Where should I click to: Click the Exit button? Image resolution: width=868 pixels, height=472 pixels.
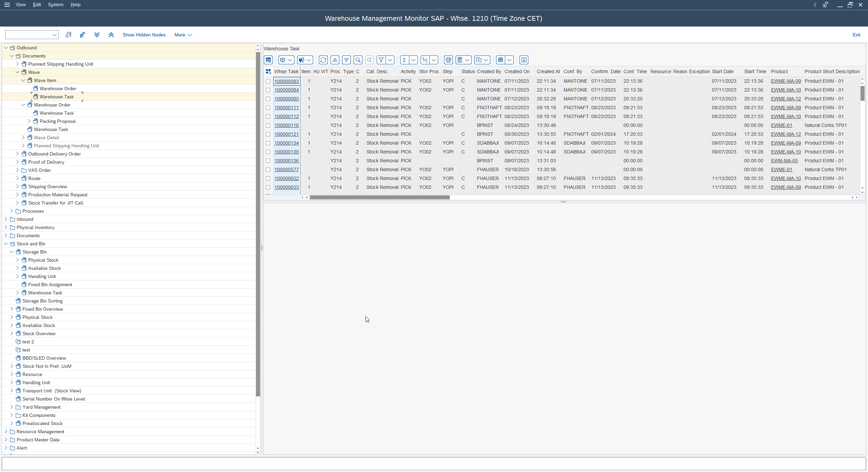pyautogui.click(x=856, y=35)
